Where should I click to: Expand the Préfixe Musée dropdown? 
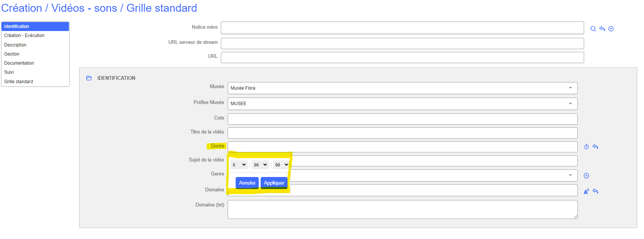pyautogui.click(x=402, y=104)
